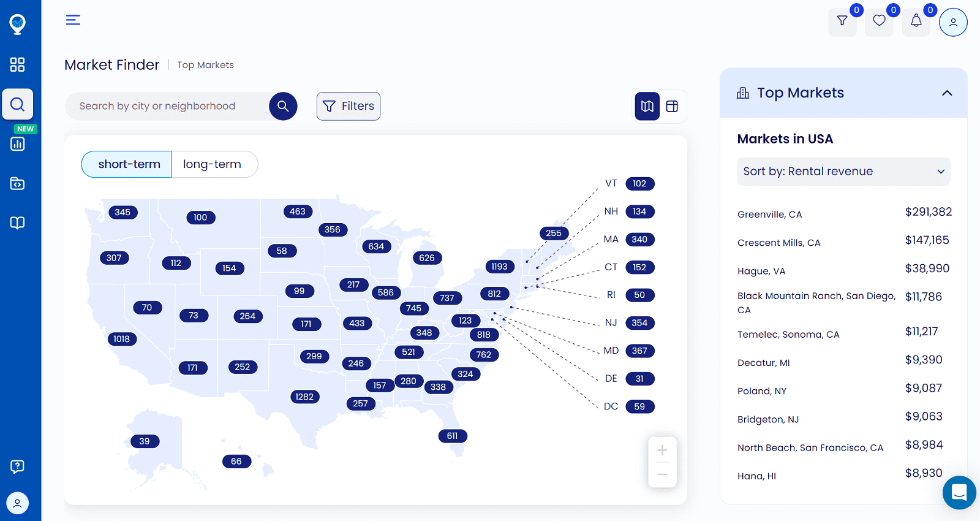Viewport: 980px width, 521px height.
Task: Click the 100 Montana map marker
Action: [200, 218]
